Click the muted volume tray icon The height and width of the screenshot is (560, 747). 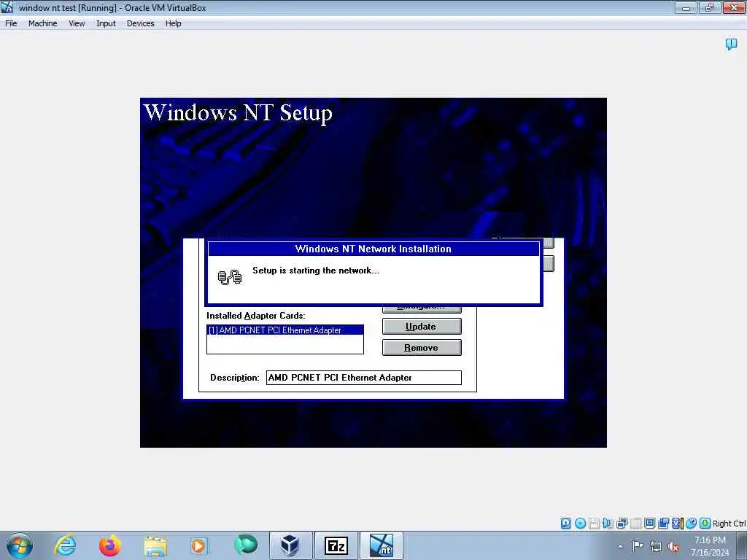pos(673,546)
